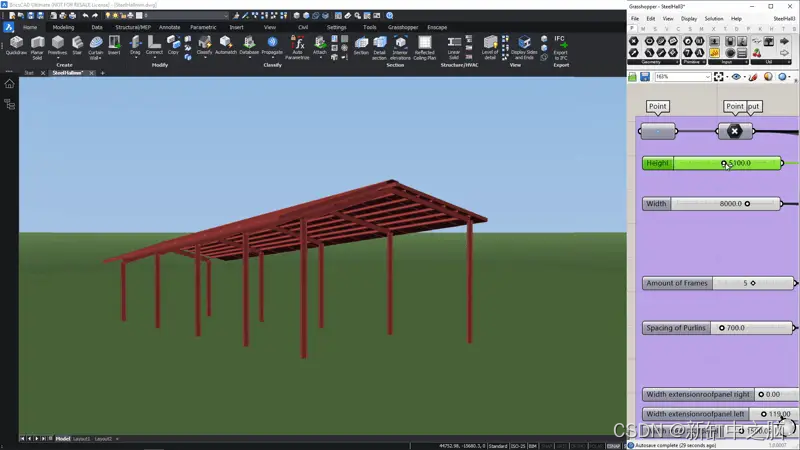Toggle the ESNAP status bar button
The width and height of the screenshot is (800, 450).
pyautogui.click(x=613, y=446)
